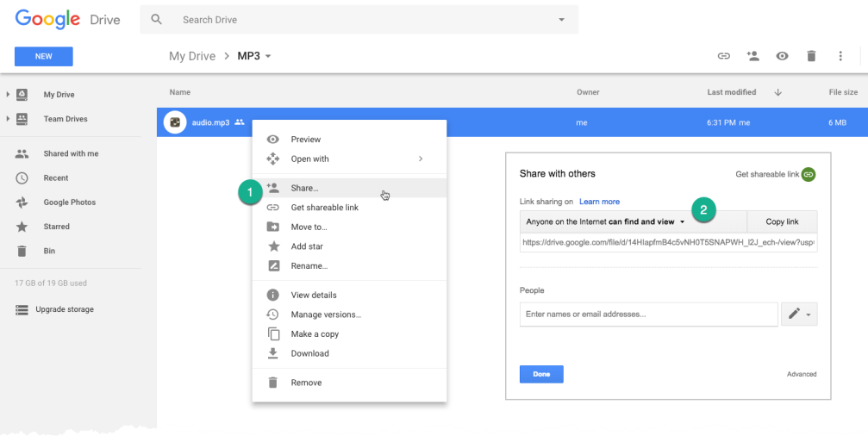Click the Upgrade storage link
This screenshot has height=436, width=868.
[x=65, y=310]
